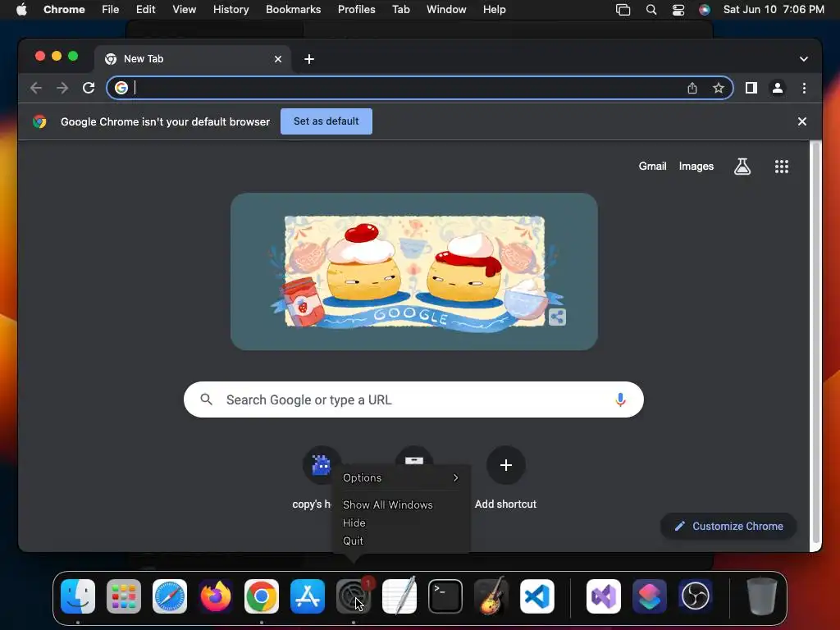Choose Hide from the dock menu
Viewport: 840px width, 630px height.
point(400,523)
